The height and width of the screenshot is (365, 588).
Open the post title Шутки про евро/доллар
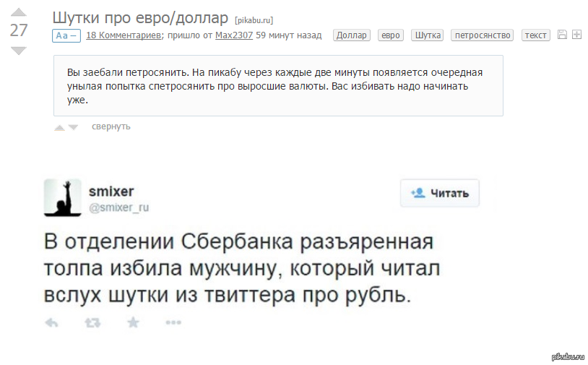[x=140, y=17]
